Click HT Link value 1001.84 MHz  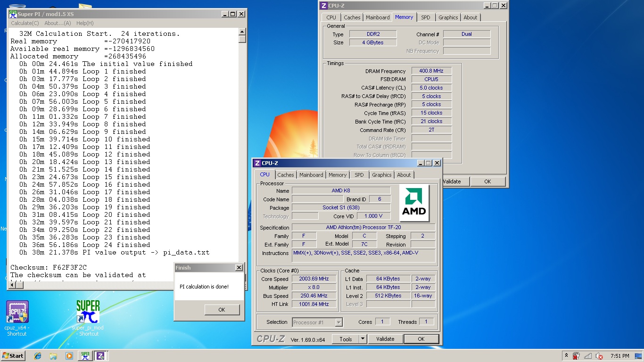314,304
